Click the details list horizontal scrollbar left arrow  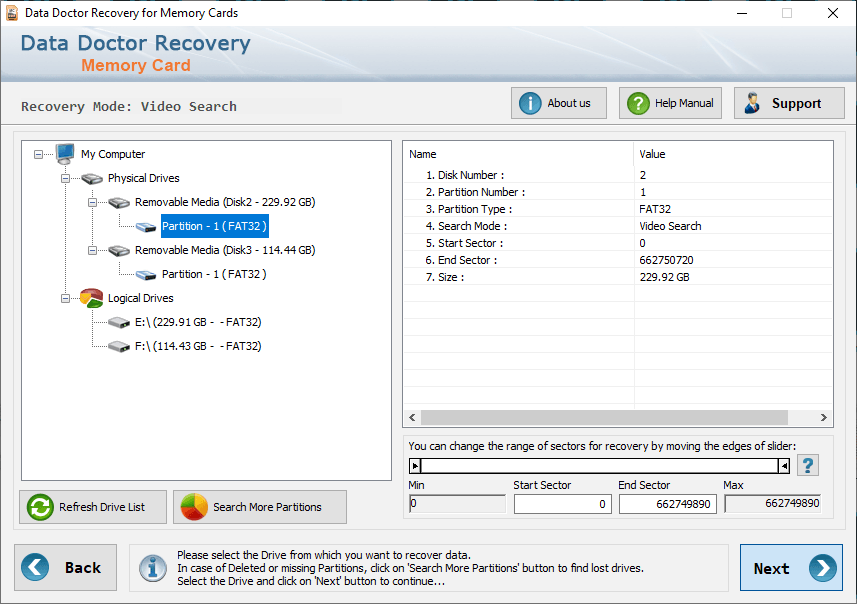[x=413, y=418]
